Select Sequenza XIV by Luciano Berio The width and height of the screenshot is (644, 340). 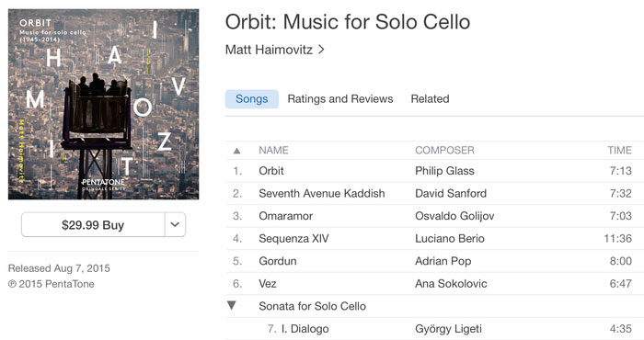(434, 239)
